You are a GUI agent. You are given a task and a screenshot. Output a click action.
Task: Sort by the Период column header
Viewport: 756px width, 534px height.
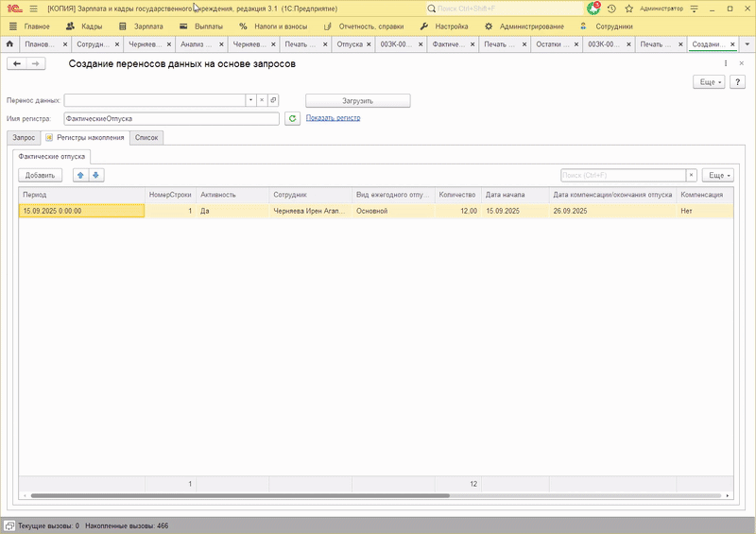(x=81, y=195)
